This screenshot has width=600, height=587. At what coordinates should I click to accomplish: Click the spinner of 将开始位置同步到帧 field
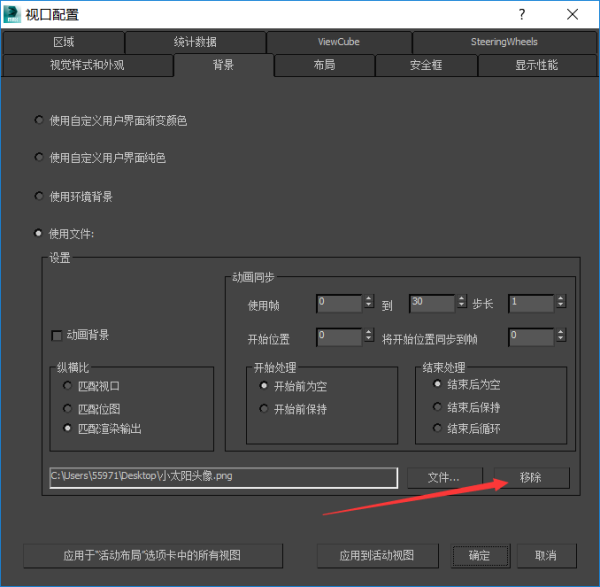click(561, 335)
